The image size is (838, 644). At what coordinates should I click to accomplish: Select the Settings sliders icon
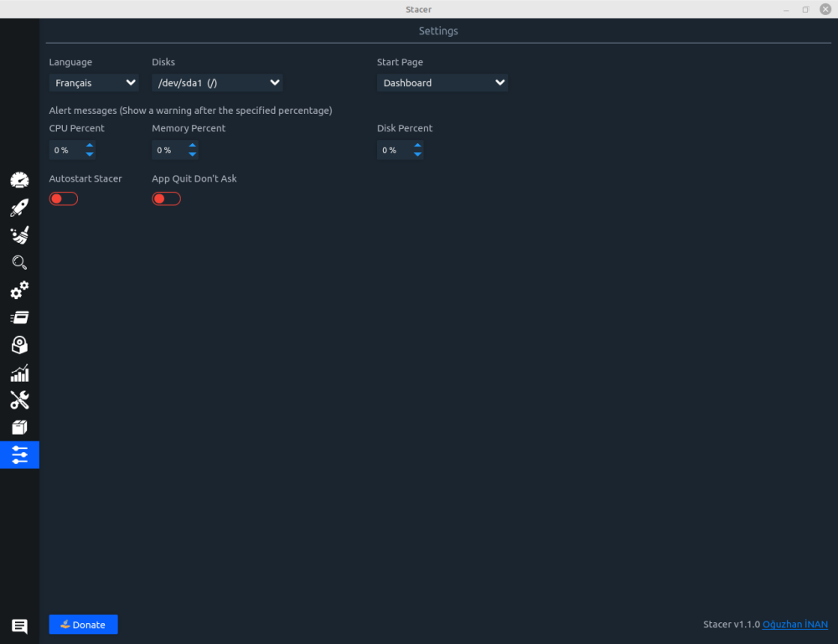tap(19, 455)
